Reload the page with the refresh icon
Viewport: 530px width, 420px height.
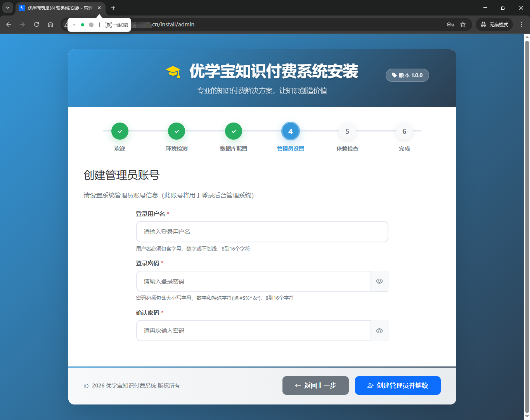pos(36,24)
